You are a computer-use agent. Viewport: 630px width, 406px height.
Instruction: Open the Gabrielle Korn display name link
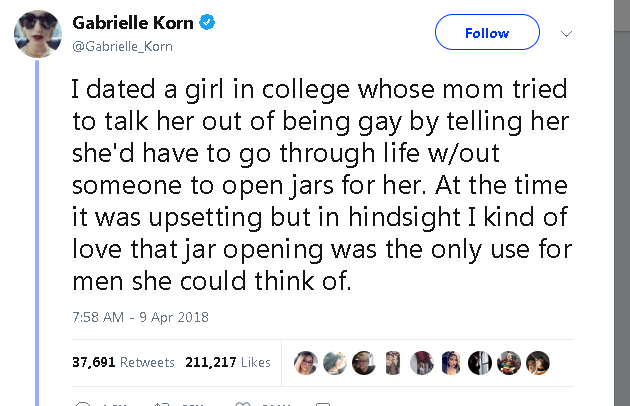[132, 22]
